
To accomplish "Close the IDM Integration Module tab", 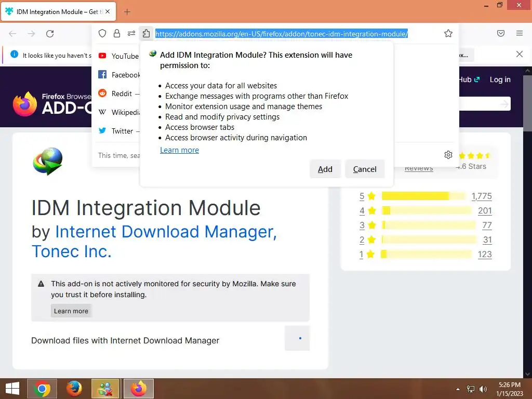I will click(x=108, y=11).
